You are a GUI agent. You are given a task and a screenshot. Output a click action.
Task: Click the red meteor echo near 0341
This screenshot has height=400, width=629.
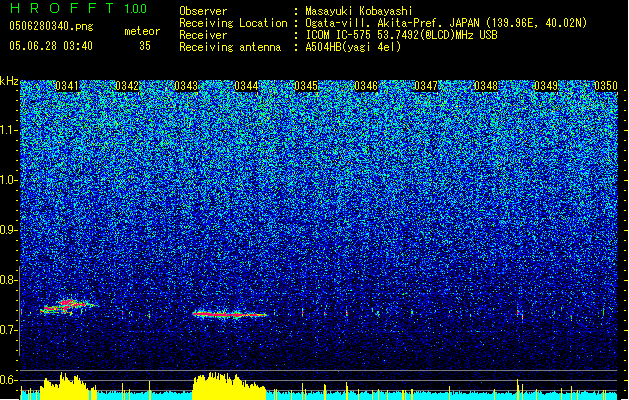pos(68,307)
